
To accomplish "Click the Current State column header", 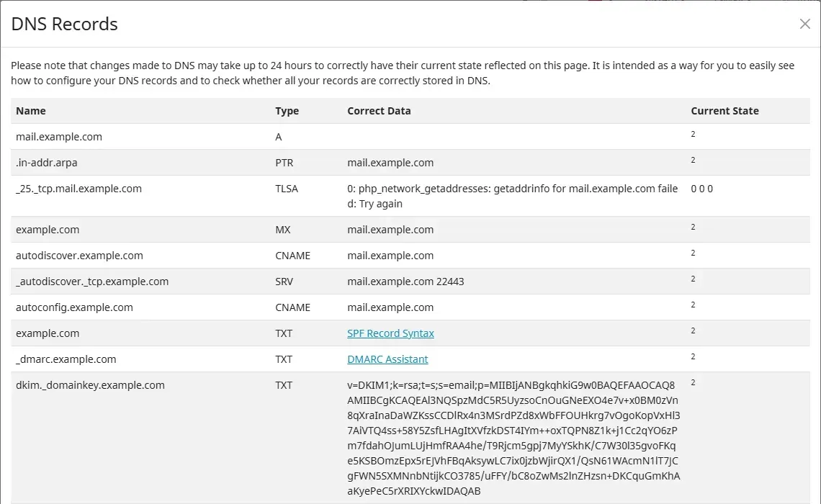I will (x=724, y=111).
